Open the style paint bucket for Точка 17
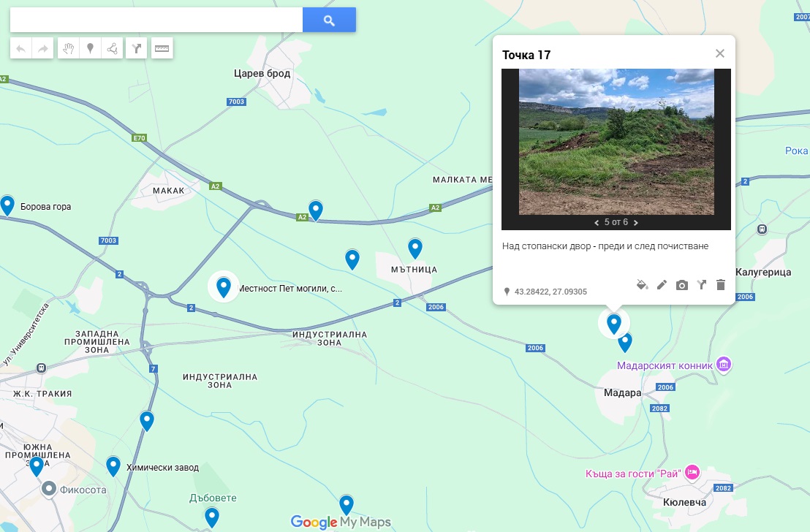This screenshot has width=810, height=532. click(642, 285)
